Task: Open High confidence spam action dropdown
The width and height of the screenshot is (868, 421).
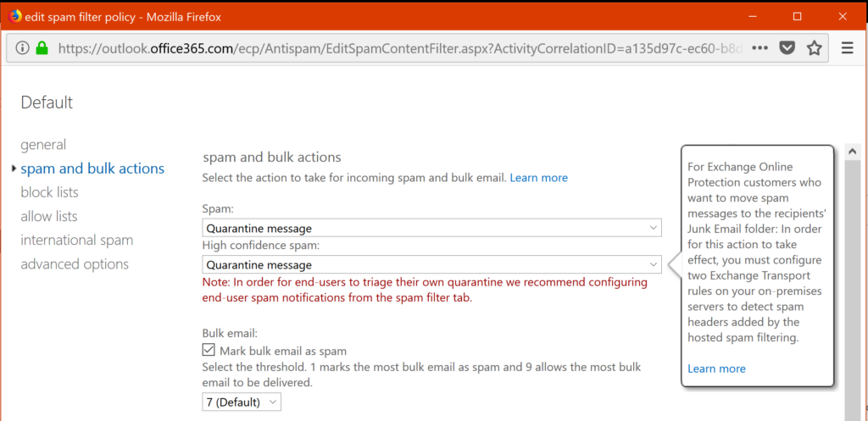Action: (431, 264)
